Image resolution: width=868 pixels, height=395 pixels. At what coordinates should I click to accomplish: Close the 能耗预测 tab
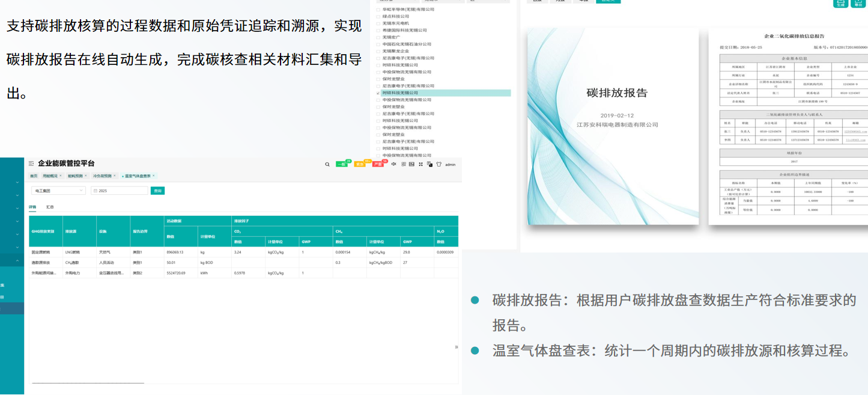coord(86,176)
